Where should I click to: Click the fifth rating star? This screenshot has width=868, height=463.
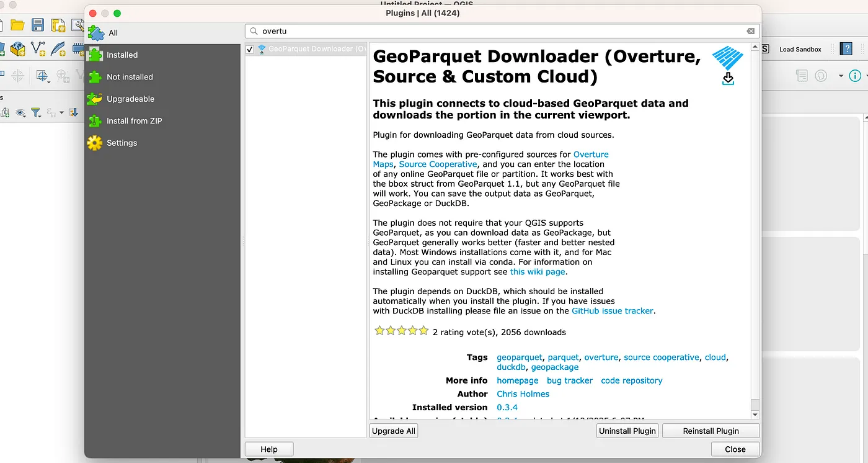pyautogui.click(x=423, y=331)
